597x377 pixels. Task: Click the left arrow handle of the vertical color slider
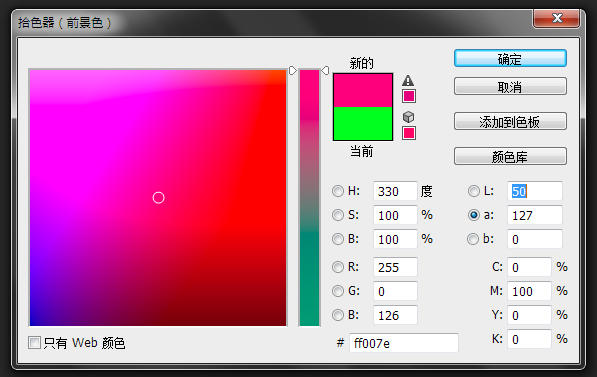(292, 70)
